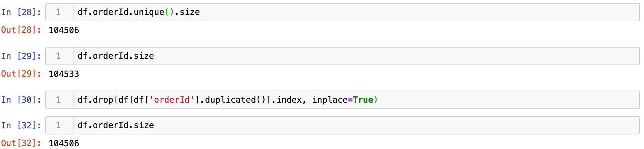
Task: Focus the df.drop duplicated code cell
Action: pyautogui.click(x=484, y=100)
